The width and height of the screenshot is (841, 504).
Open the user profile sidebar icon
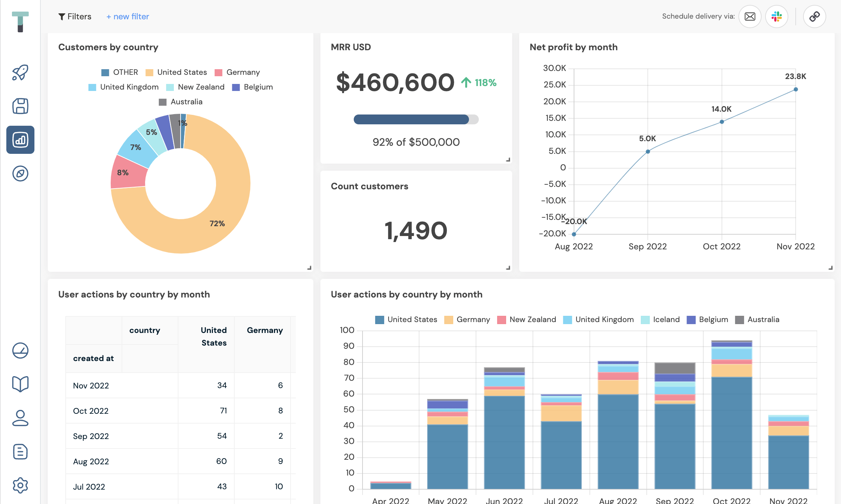[20, 418]
